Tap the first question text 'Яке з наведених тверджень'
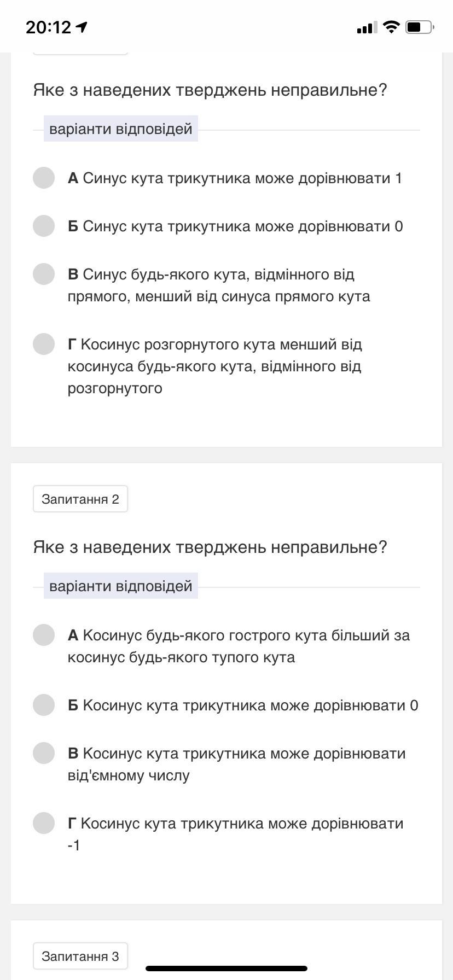Screen dimensions: 453x980 pos(210,90)
